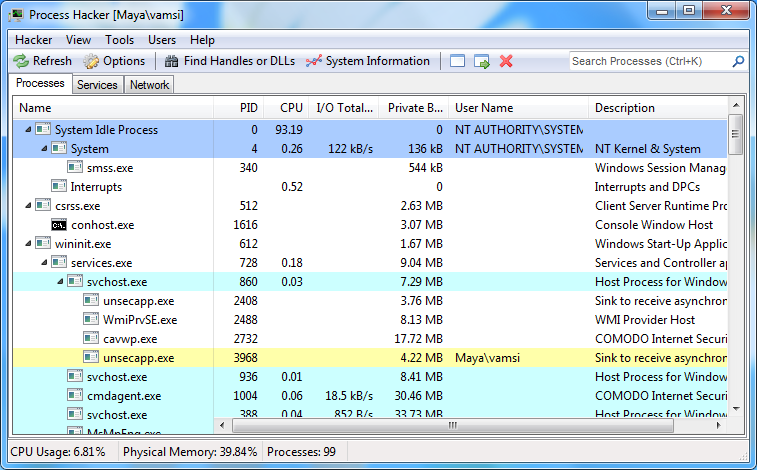Click the search magnifier icon
Screen dimensions: 757x470
(x=738, y=61)
